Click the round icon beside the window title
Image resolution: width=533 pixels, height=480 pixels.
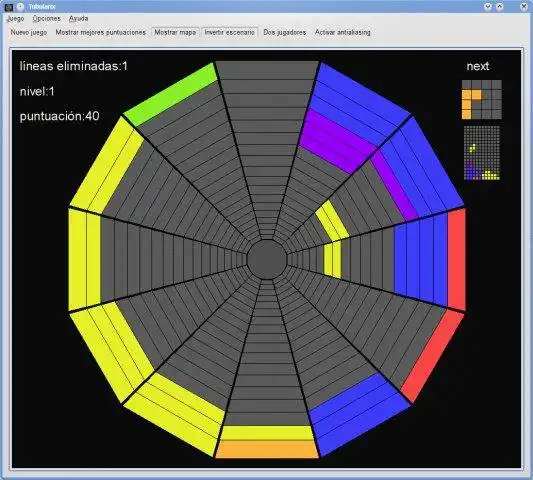click(x=20, y=6)
